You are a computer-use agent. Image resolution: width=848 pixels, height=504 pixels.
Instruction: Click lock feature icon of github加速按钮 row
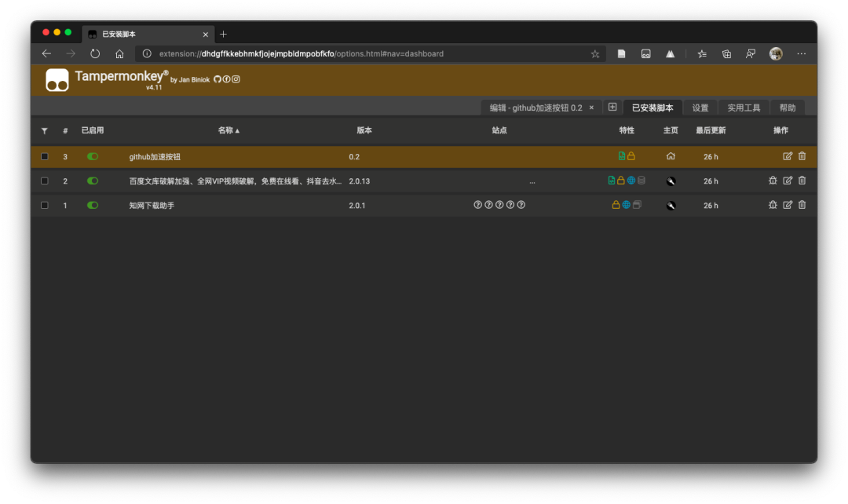[631, 156]
